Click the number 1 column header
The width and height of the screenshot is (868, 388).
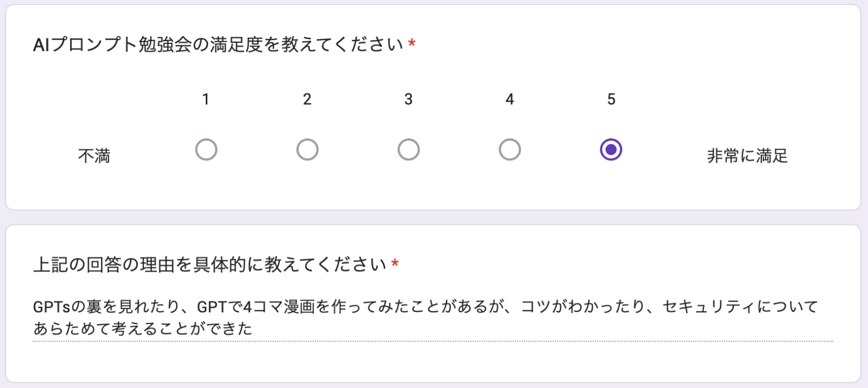206,99
